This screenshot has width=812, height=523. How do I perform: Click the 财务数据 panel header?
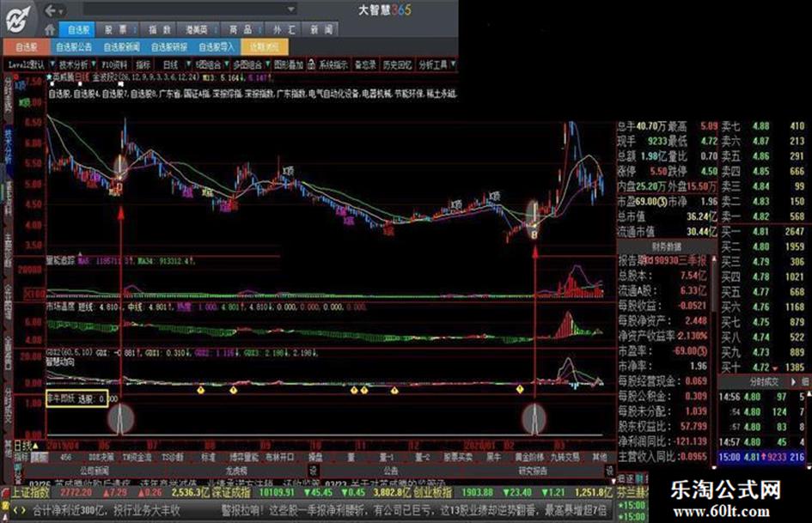tap(667, 246)
